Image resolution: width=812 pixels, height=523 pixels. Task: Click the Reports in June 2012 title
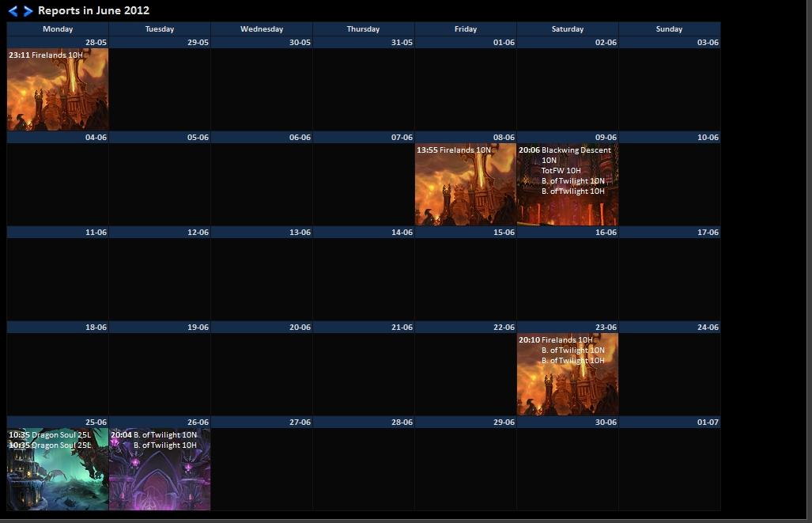pos(94,10)
